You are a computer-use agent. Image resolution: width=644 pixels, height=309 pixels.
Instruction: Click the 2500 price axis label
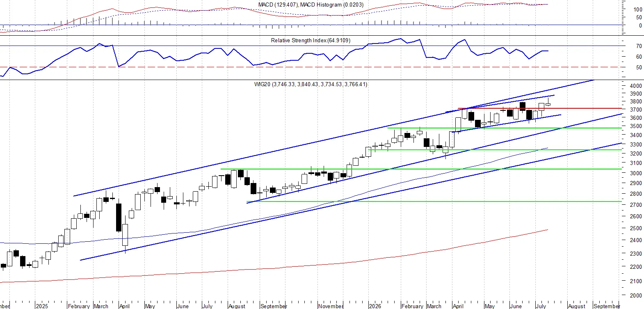coord(636,228)
